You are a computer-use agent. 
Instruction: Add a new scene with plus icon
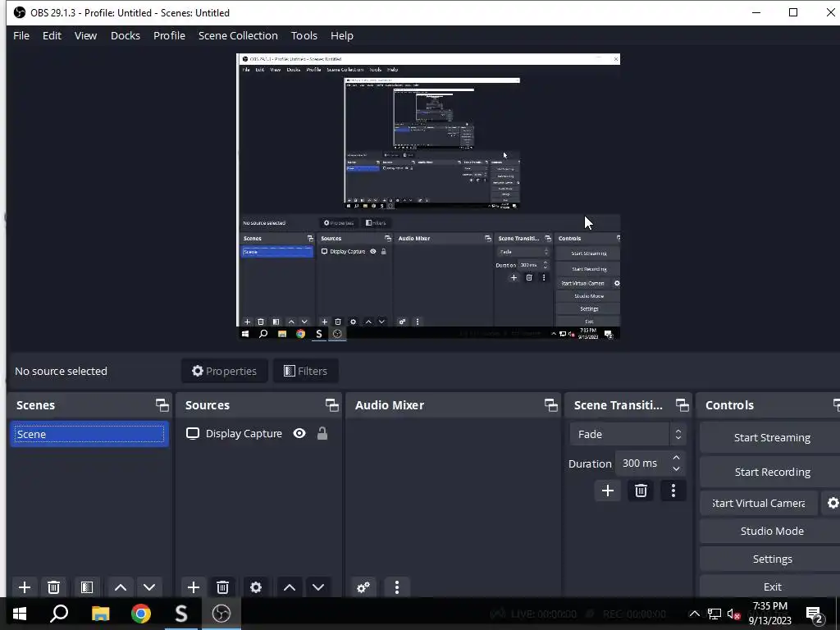coord(24,587)
